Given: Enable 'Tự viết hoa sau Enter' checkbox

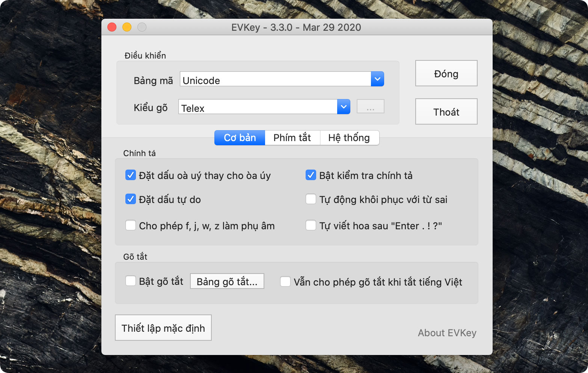Looking at the screenshot, I should [311, 226].
